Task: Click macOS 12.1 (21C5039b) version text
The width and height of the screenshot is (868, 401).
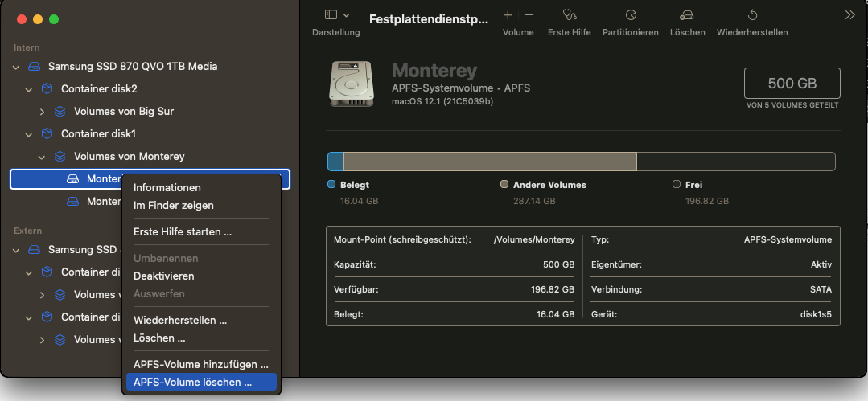Action: pos(442,101)
